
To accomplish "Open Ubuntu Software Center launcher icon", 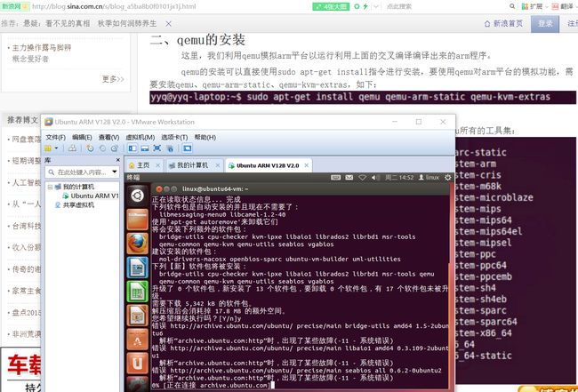I will tap(138, 340).
